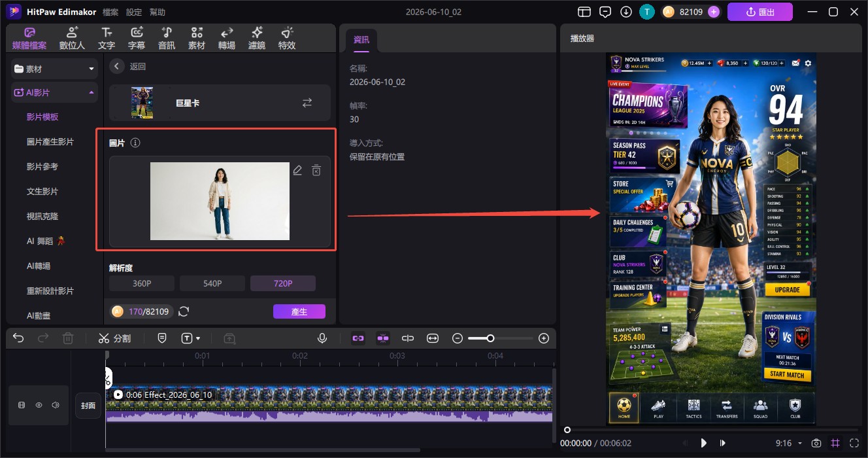868x458 pixels.
Task: Select AI動畫 in the sidebar
Action: point(39,315)
